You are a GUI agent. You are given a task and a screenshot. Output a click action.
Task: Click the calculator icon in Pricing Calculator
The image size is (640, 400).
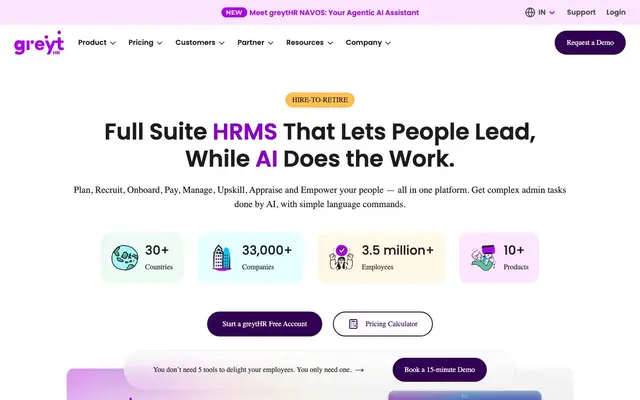tap(353, 324)
